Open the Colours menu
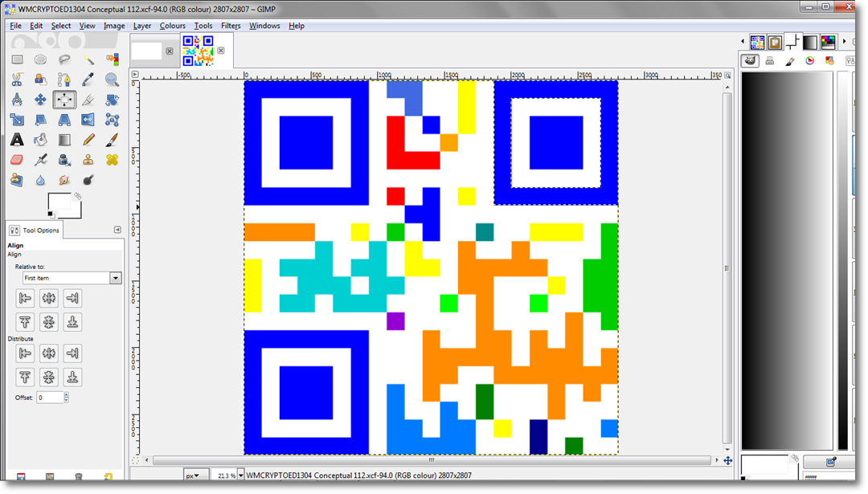This screenshot has height=494, width=868. coord(172,26)
